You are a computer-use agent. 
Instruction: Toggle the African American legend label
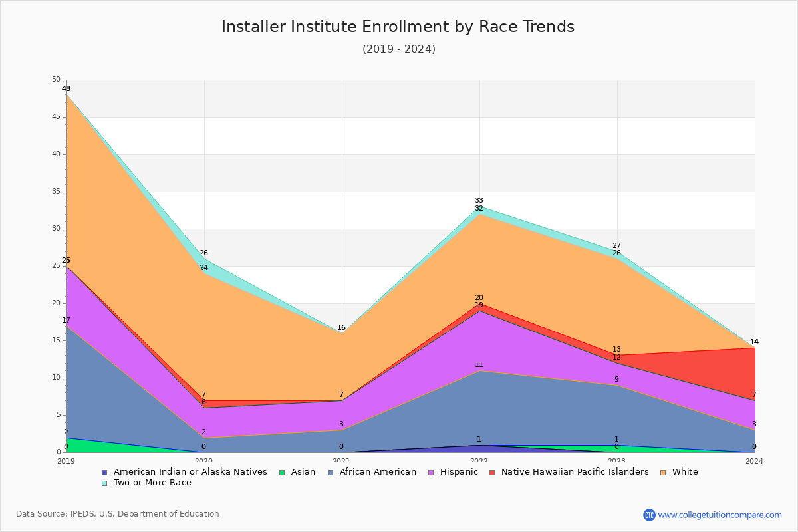click(378, 472)
